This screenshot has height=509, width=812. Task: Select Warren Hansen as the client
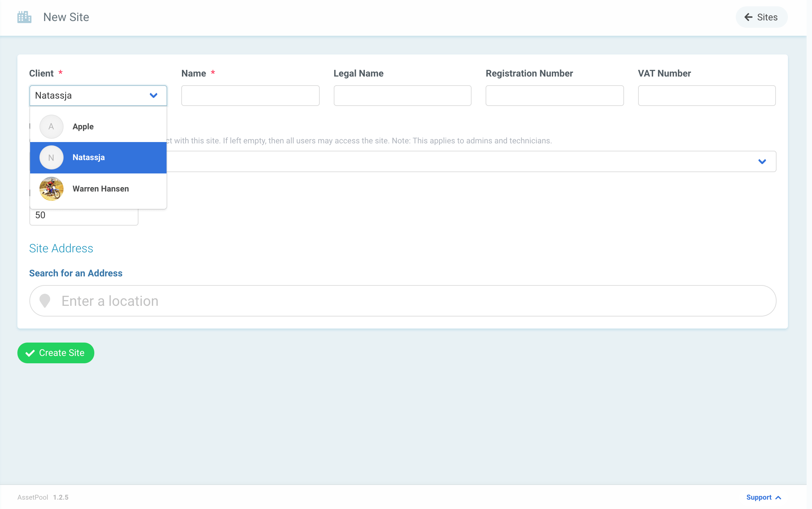(100, 188)
